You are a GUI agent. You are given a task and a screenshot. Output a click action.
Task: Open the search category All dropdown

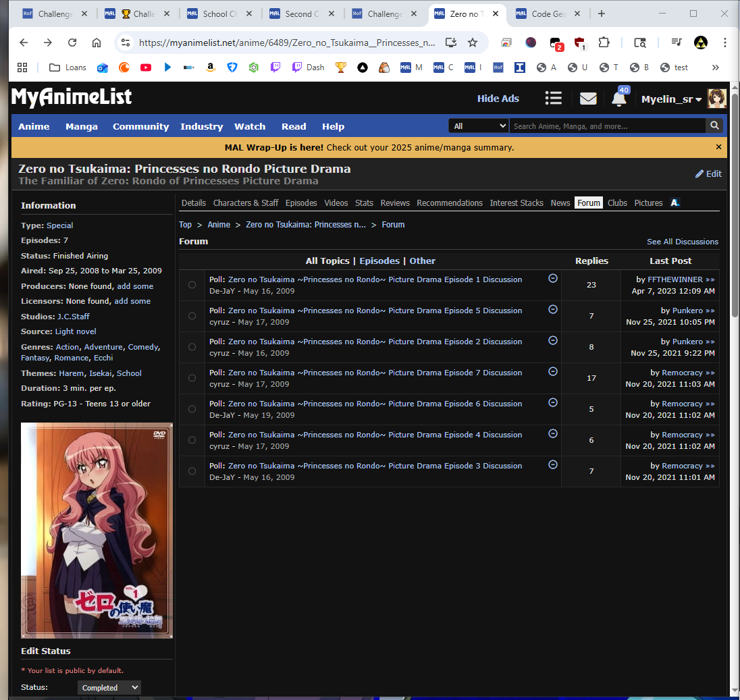click(x=479, y=126)
